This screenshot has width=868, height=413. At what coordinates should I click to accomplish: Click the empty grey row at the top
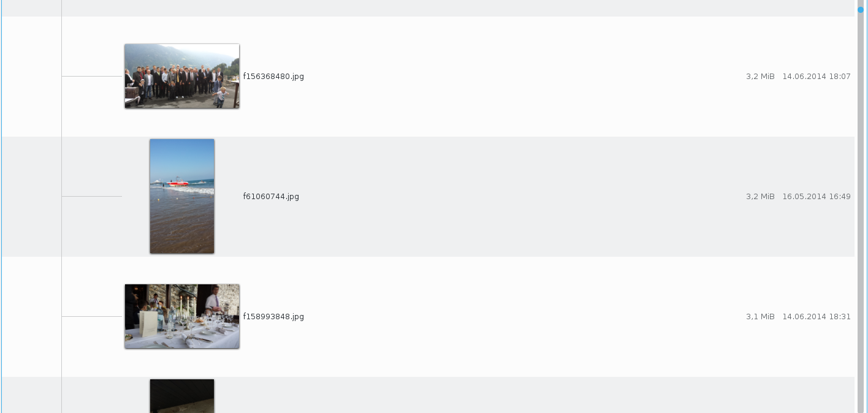point(428,8)
